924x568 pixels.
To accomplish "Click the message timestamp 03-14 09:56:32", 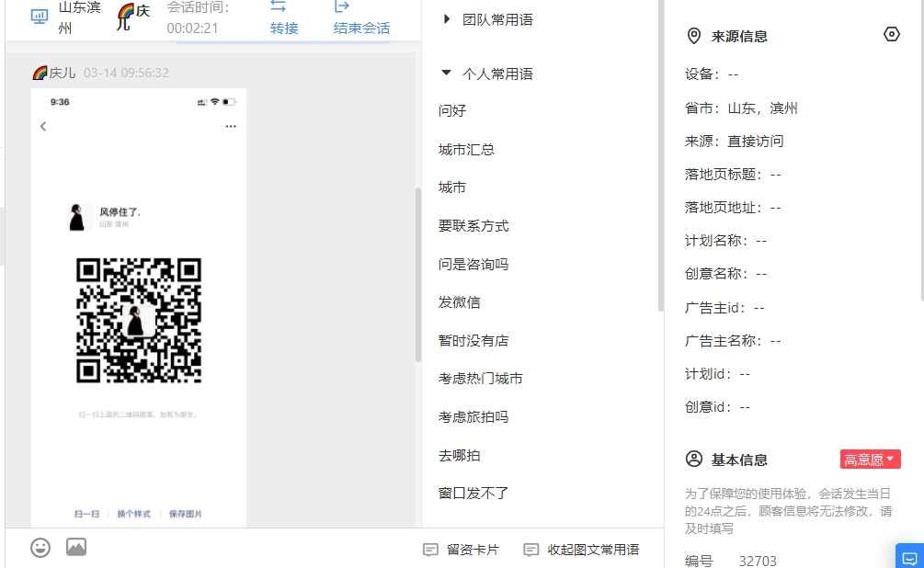I will tap(126, 73).
